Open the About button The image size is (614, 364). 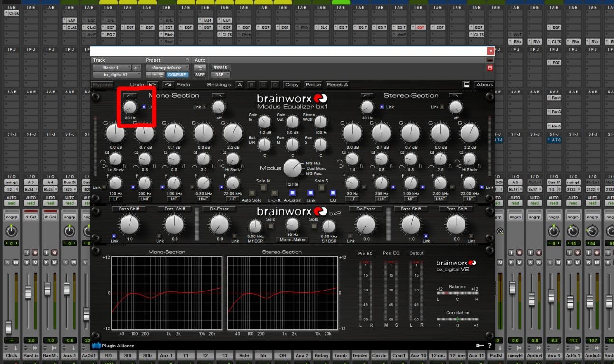(x=484, y=84)
